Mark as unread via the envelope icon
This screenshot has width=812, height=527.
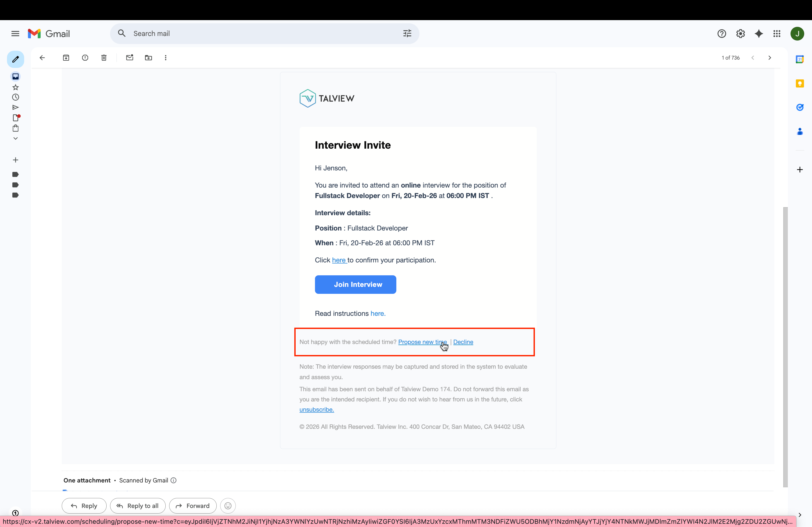point(129,58)
